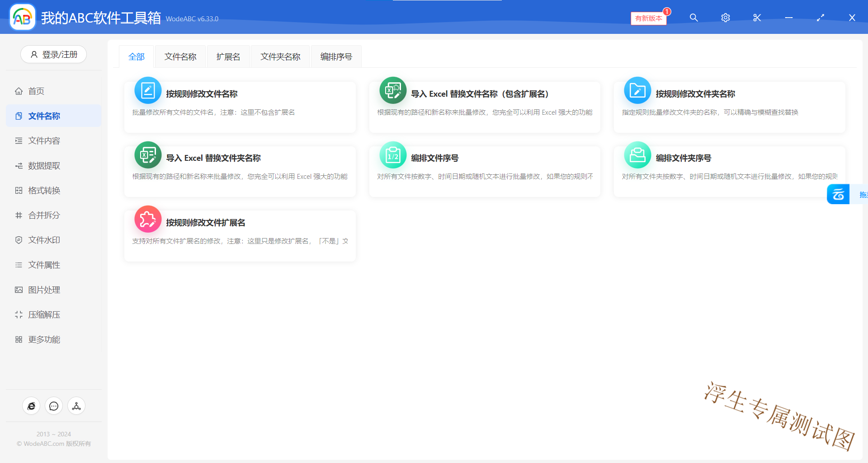The height and width of the screenshot is (463, 868).
Task: Select the 编排序号 tab
Action: (336, 57)
